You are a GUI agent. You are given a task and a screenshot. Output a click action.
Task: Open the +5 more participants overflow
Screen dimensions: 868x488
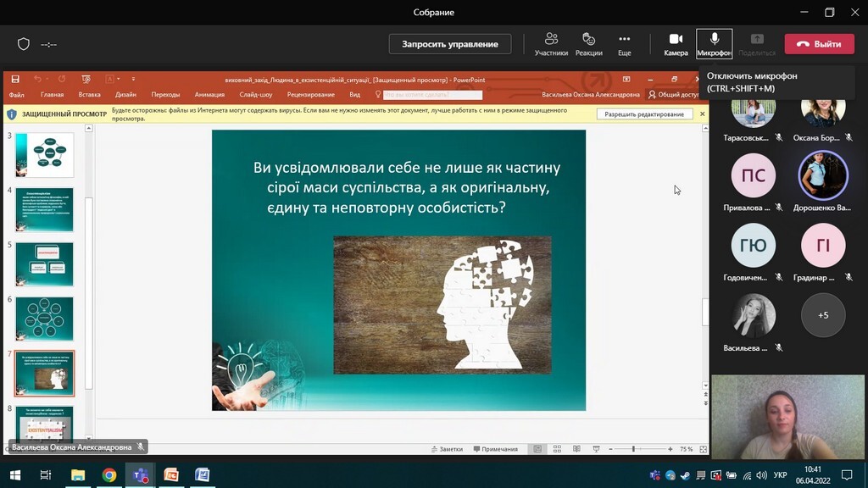pos(822,315)
